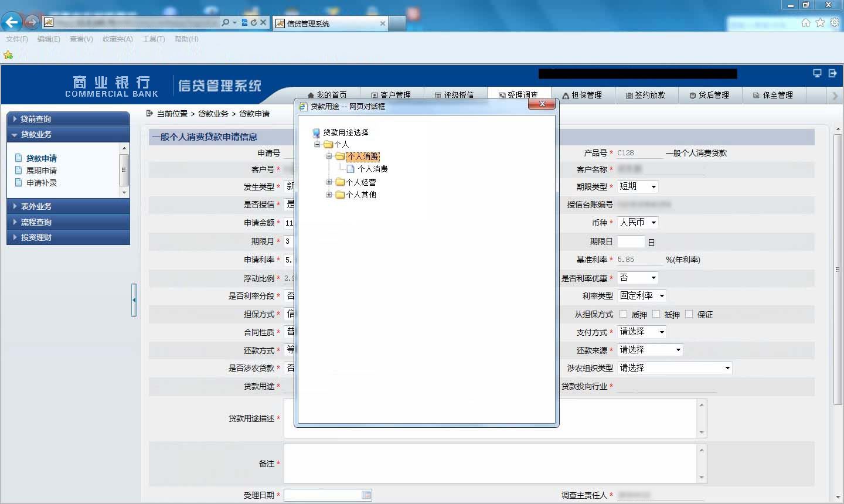Switch to the 保全管理 tab
Screen dimensions: 844x504
(x=773, y=95)
